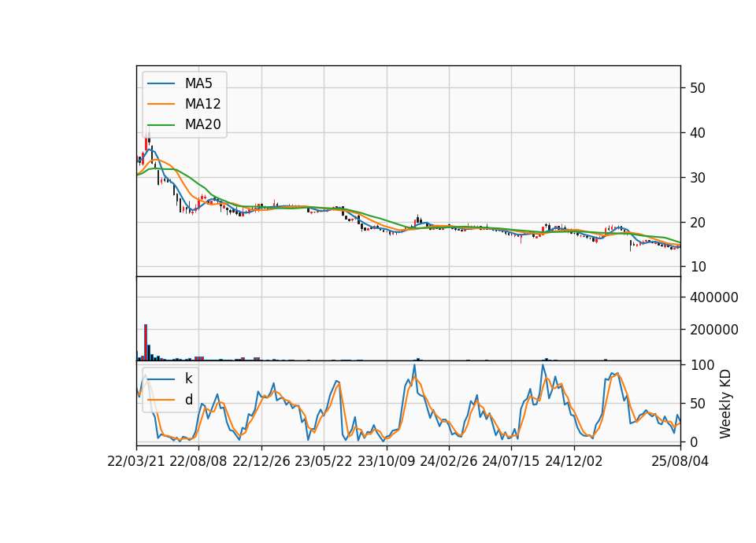Click the 22/03/21 date label

tap(136, 461)
